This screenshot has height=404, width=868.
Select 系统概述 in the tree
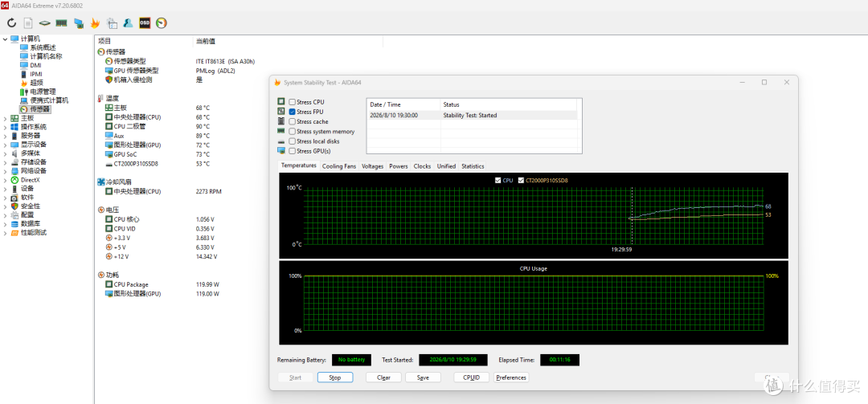tap(43, 47)
